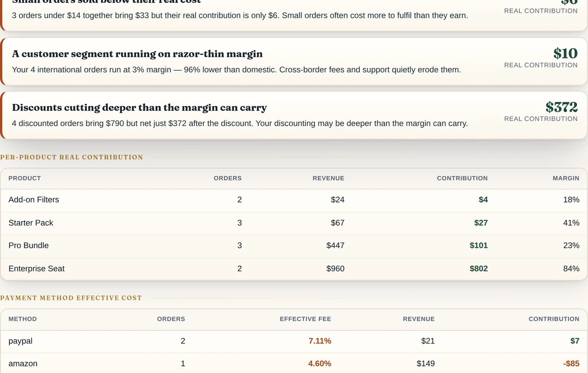This screenshot has height=373, width=588.
Task: Click the $447 revenue for Pro Bundle
Action: (x=335, y=245)
